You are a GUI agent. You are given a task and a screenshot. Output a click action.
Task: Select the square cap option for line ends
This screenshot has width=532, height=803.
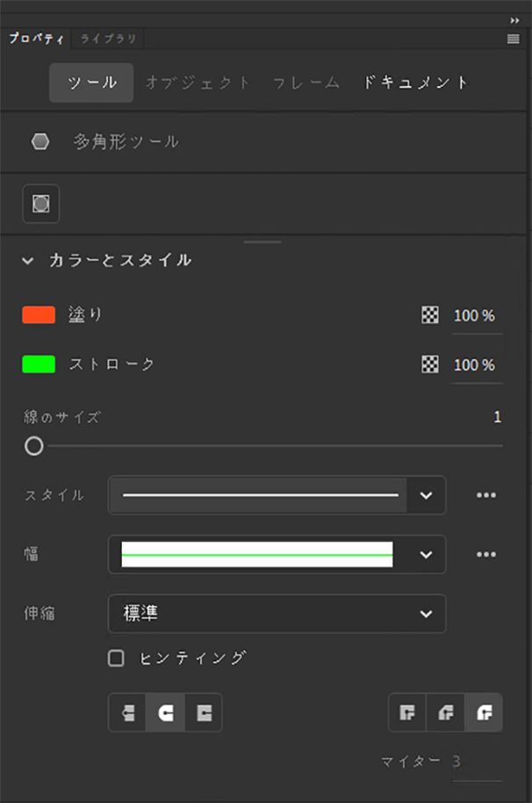pos(203,713)
